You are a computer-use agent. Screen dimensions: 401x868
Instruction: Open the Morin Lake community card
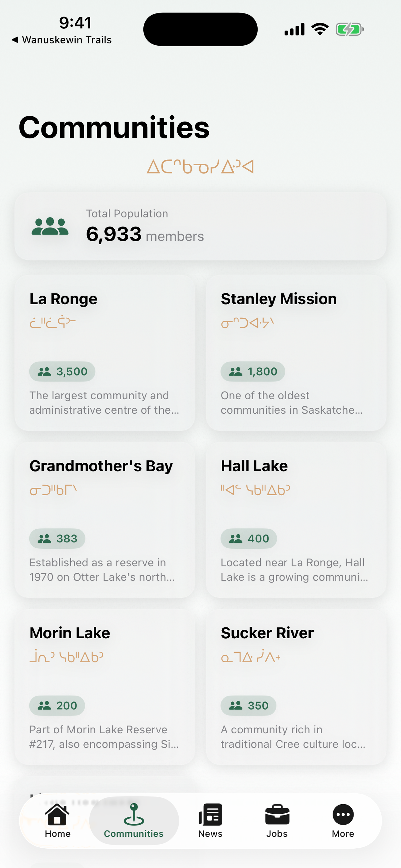pyautogui.click(x=105, y=687)
